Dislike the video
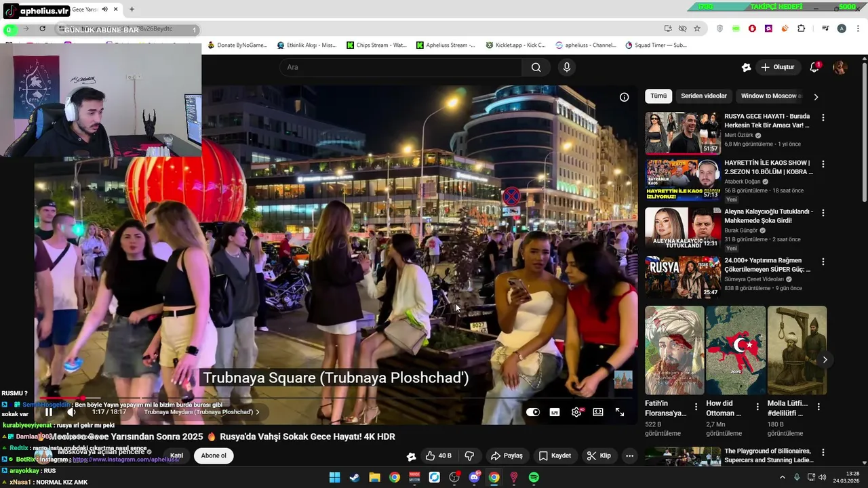Screen dimensions: 868x488 tap(469, 455)
